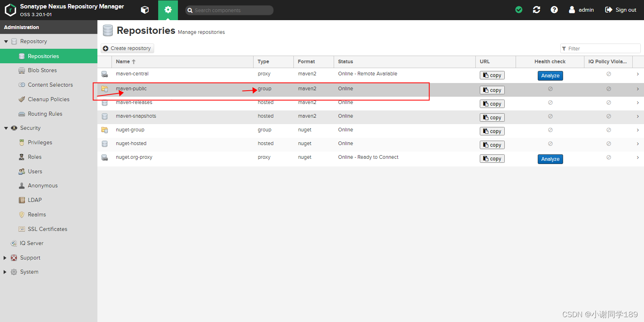Copy URL for nuget-group
This screenshot has width=644, height=322.
(492, 131)
